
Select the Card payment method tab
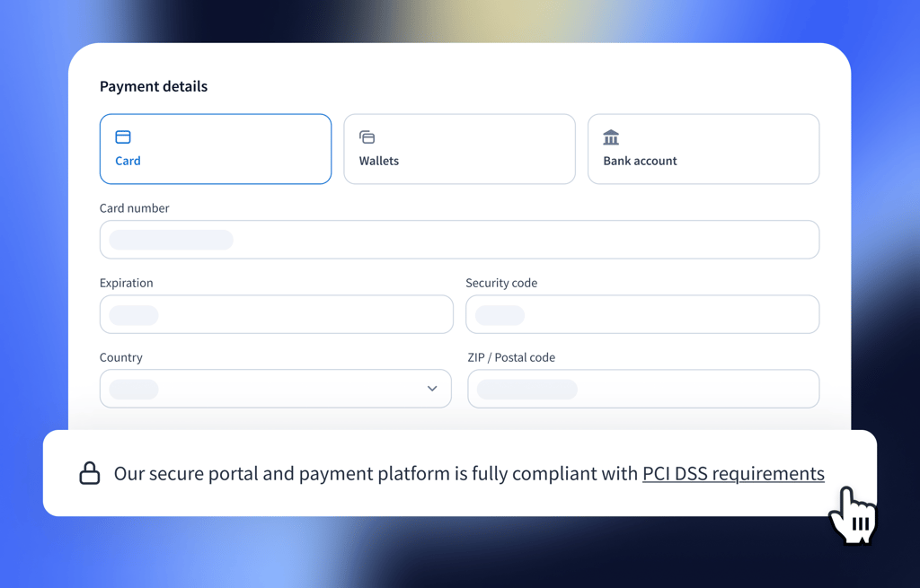[x=216, y=149]
